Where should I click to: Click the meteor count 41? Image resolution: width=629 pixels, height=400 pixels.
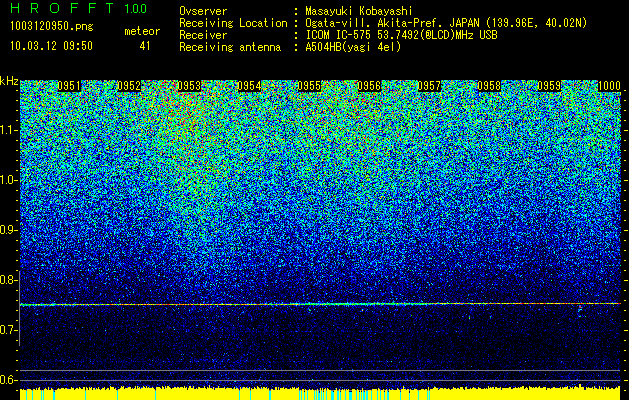145,46
